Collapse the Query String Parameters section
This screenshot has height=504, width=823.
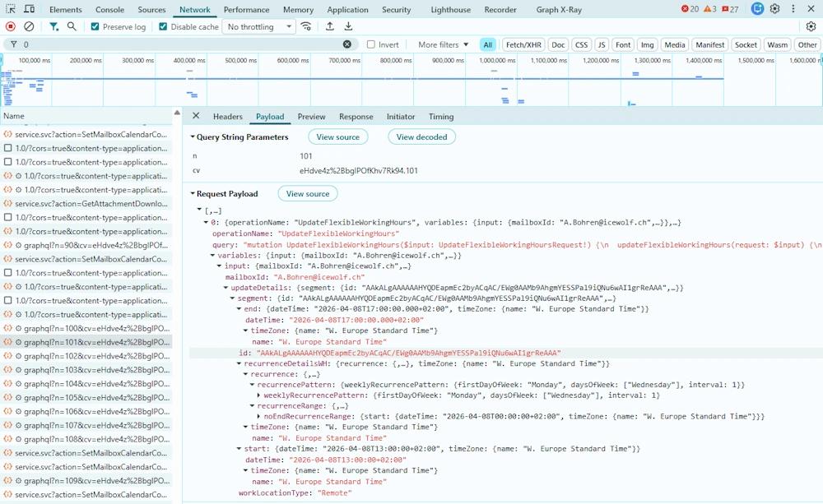[193, 137]
